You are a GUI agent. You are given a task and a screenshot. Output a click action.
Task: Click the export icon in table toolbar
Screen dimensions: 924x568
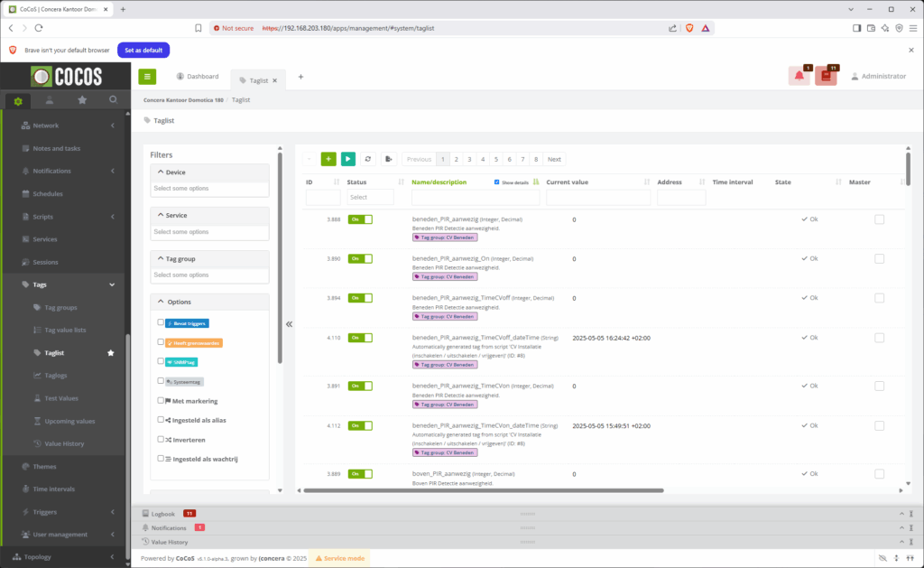[x=388, y=159]
